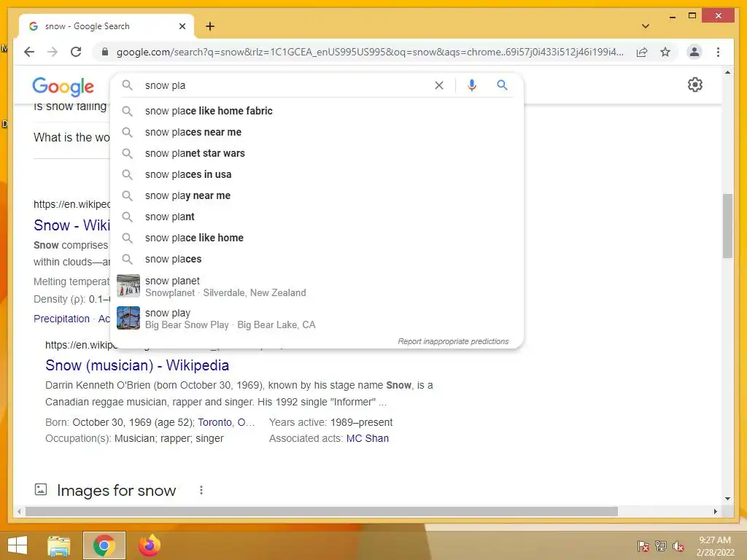Bookmark this page with the star
The width and height of the screenshot is (747, 560).
click(x=665, y=52)
